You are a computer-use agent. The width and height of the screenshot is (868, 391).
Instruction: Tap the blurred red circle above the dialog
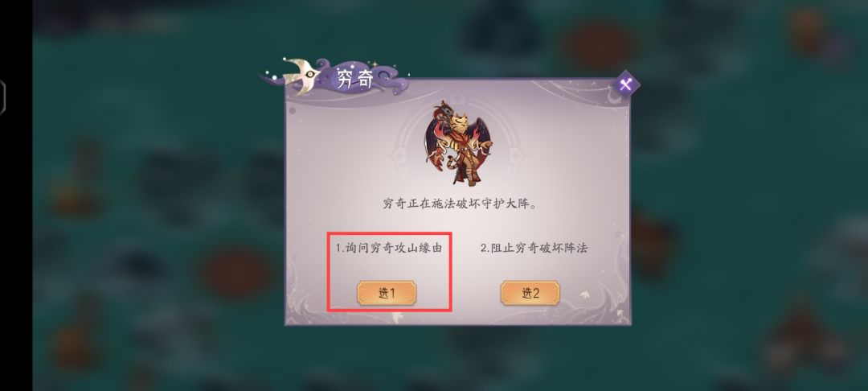(598, 43)
